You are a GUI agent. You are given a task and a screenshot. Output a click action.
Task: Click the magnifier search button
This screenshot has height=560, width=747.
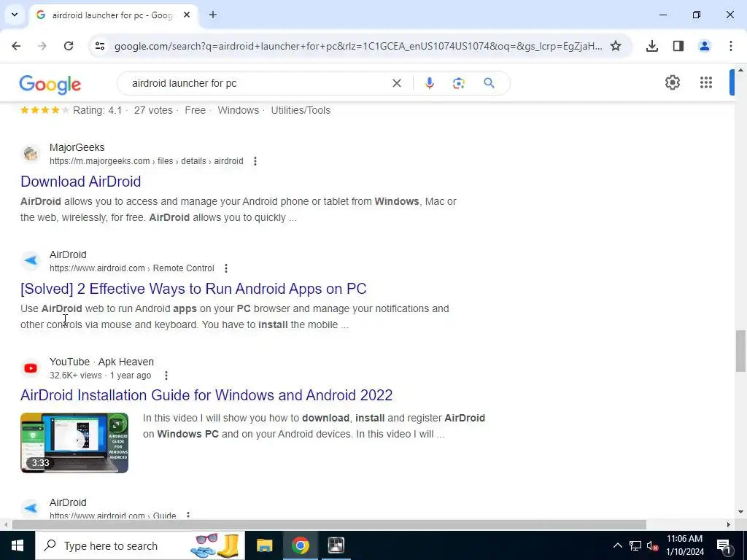pyautogui.click(x=489, y=83)
